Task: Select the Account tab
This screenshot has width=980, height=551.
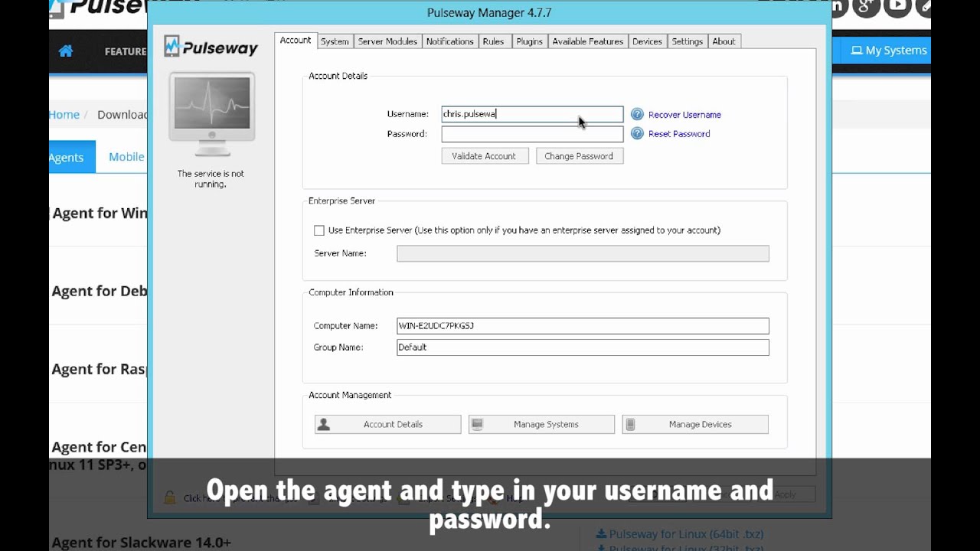Action: tap(296, 41)
